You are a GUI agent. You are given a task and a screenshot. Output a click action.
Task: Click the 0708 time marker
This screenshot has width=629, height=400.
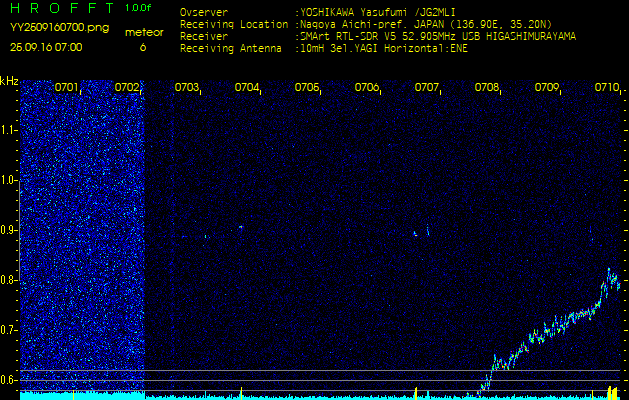click(x=486, y=87)
